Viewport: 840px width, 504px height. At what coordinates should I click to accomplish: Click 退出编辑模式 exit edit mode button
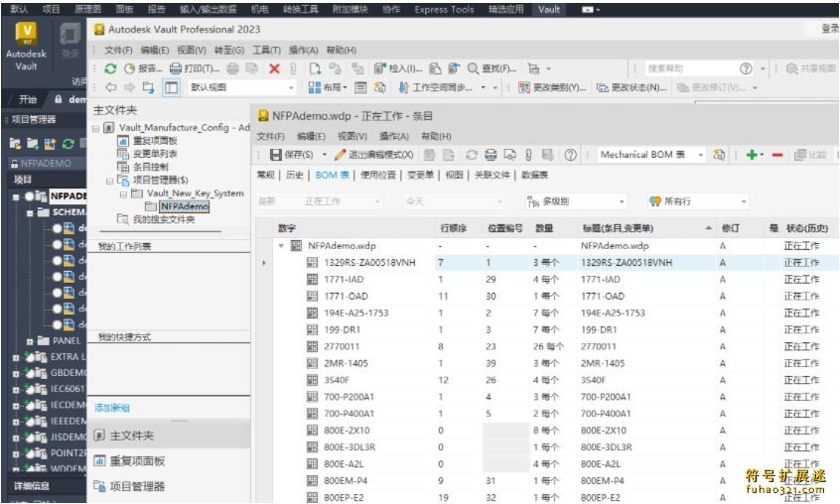tap(373, 155)
